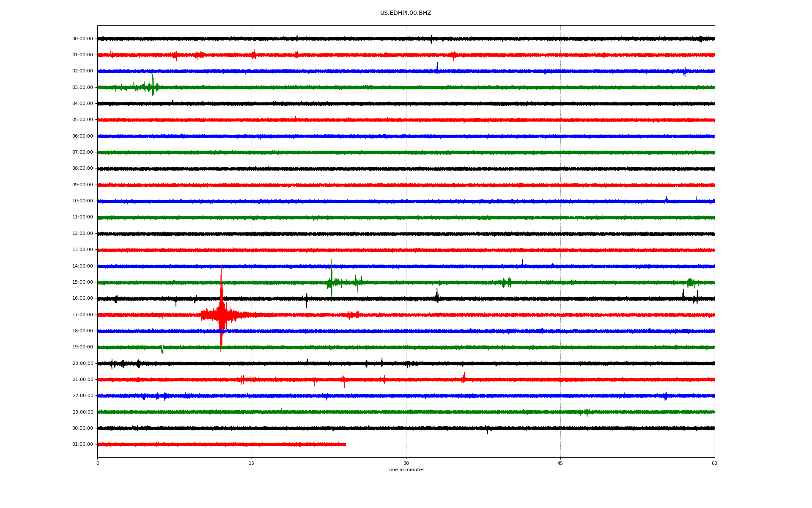Click the 'time in minutes' axis label

(405, 469)
